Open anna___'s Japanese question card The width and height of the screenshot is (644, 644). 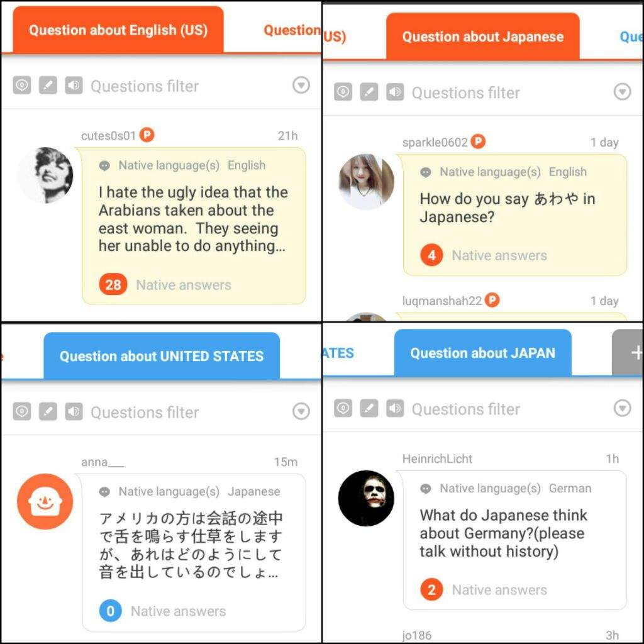tap(194, 552)
